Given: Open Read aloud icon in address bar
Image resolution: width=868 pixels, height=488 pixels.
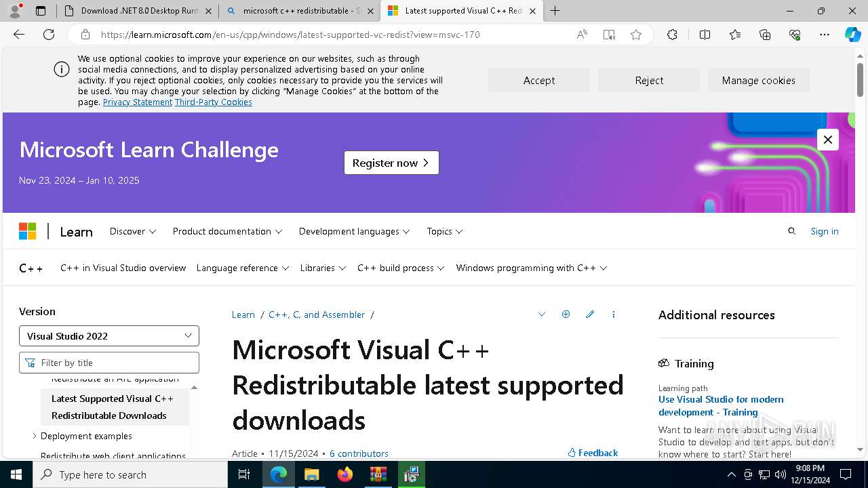Looking at the screenshot, I should [582, 35].
